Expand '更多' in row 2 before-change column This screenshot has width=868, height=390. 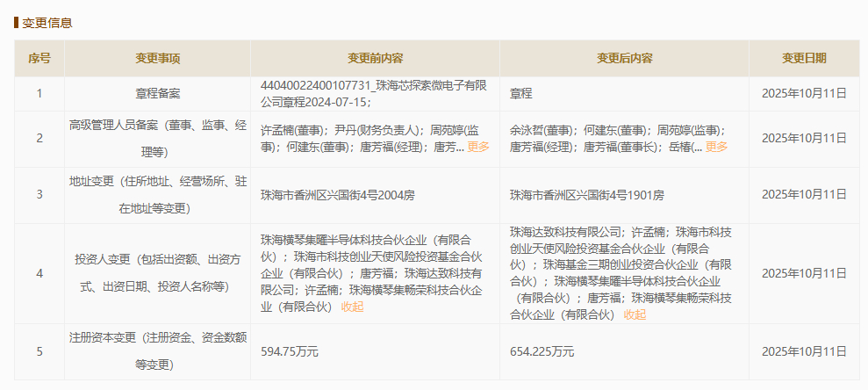click(478, 148)
